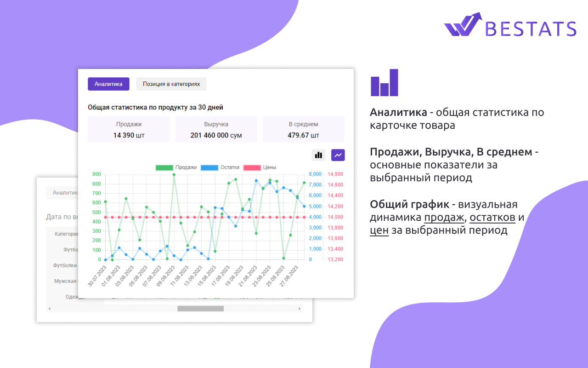Click the underlined продаж link
Screen dimensions: 588x368
(x=443, y=217)
